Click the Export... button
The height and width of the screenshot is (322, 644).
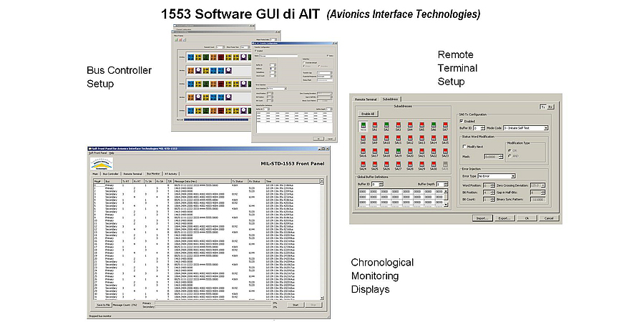504,218
